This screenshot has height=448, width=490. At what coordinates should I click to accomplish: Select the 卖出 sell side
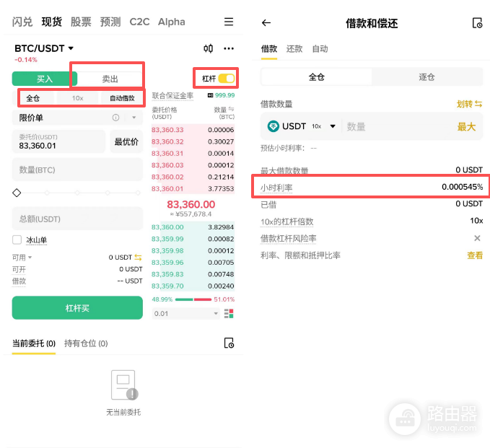(110, 79)
